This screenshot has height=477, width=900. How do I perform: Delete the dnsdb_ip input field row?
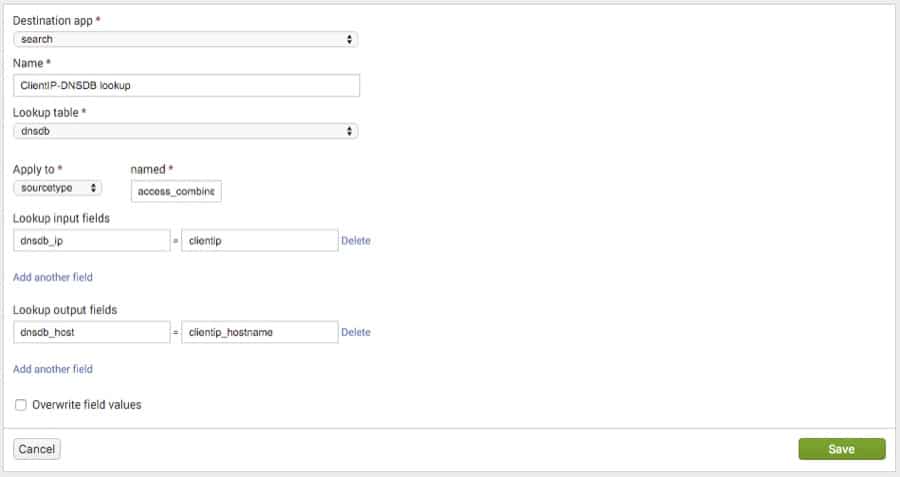(356, 241)
